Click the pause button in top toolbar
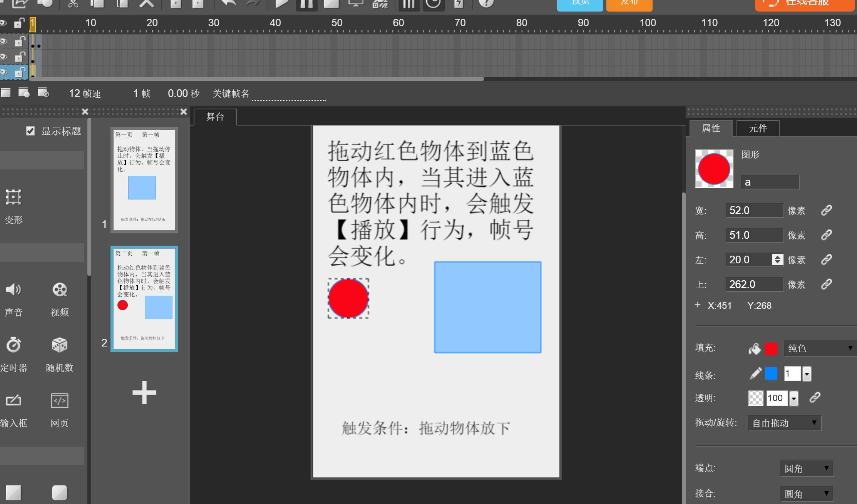 (x=307, y=4)
